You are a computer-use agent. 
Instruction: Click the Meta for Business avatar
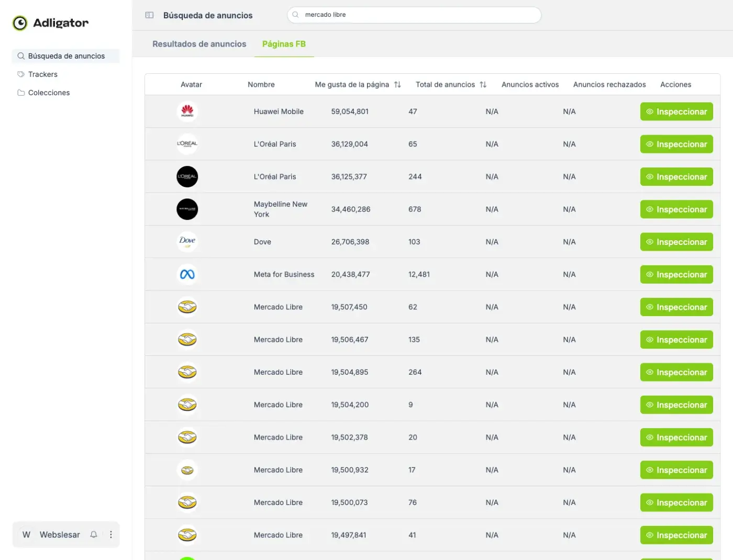[187, 274]
